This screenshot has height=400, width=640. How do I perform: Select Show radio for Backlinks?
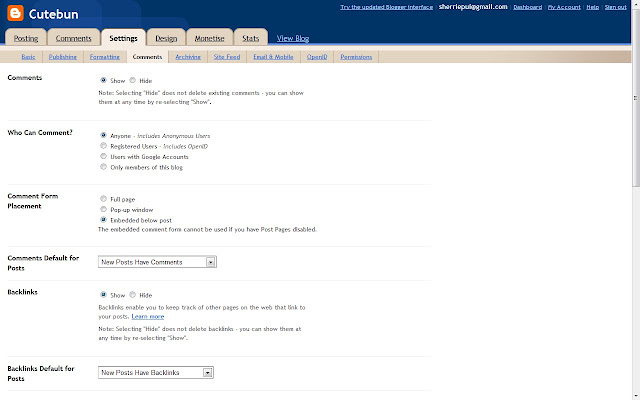(103, 295)
